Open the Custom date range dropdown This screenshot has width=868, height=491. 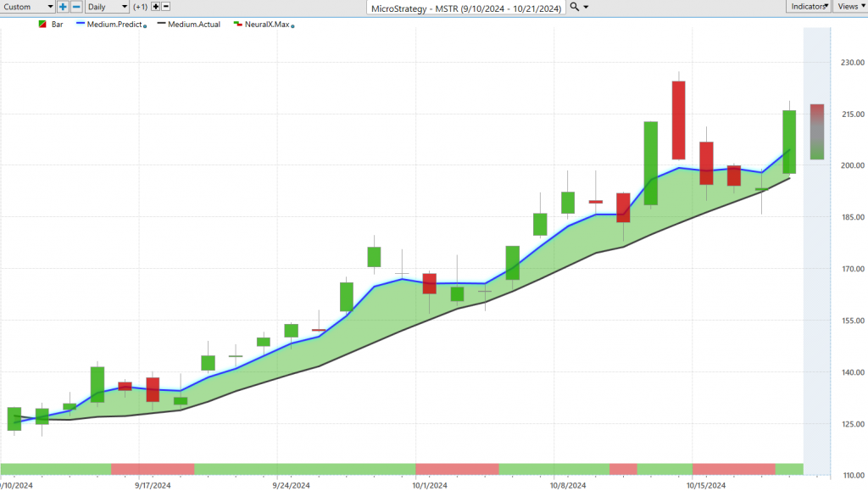pyautogui.click(x=27, y=7)
